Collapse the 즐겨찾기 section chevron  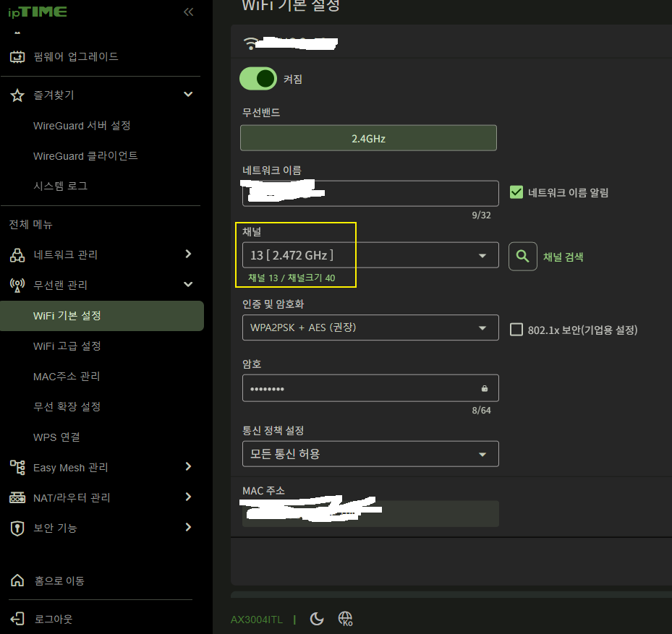pyautogui.click(x=188, y=94)
